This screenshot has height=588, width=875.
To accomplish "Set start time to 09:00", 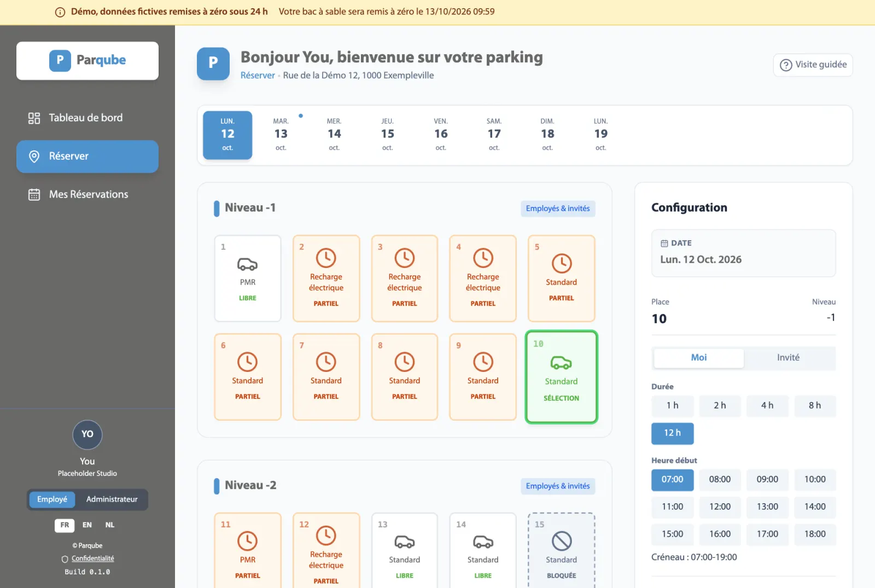I will tap(767, 480).
